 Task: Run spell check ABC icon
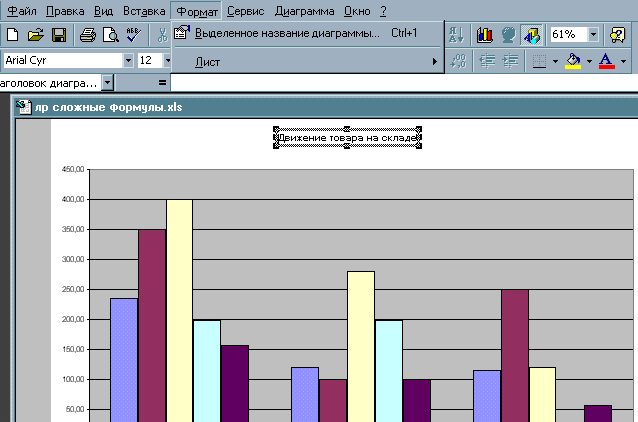click(x=134, y=35)
